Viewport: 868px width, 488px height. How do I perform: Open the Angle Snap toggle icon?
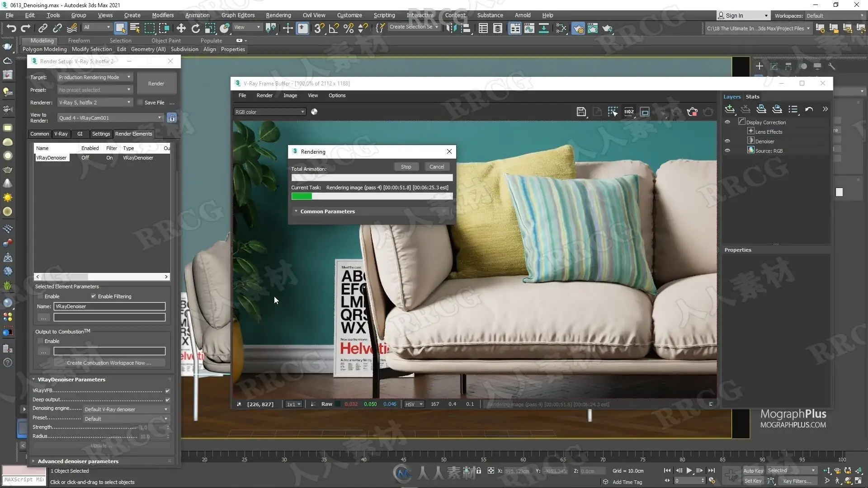point(334,28)
